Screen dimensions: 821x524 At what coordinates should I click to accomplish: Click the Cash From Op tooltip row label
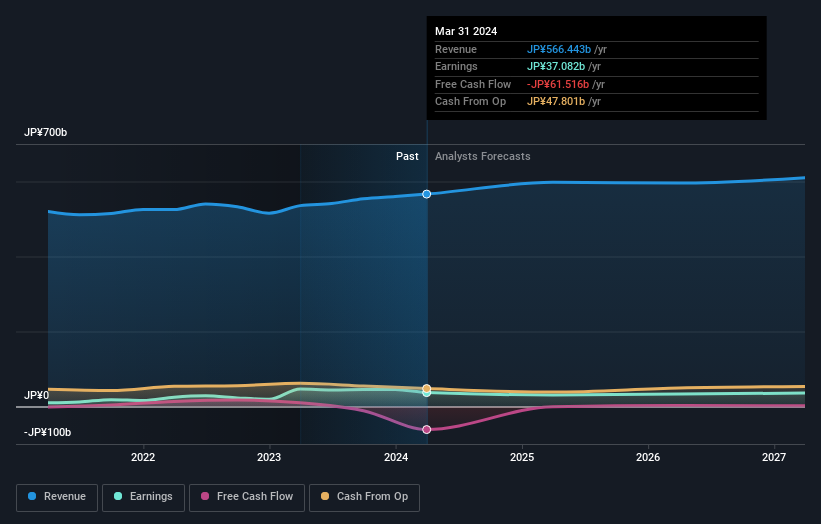click(470, 102)
